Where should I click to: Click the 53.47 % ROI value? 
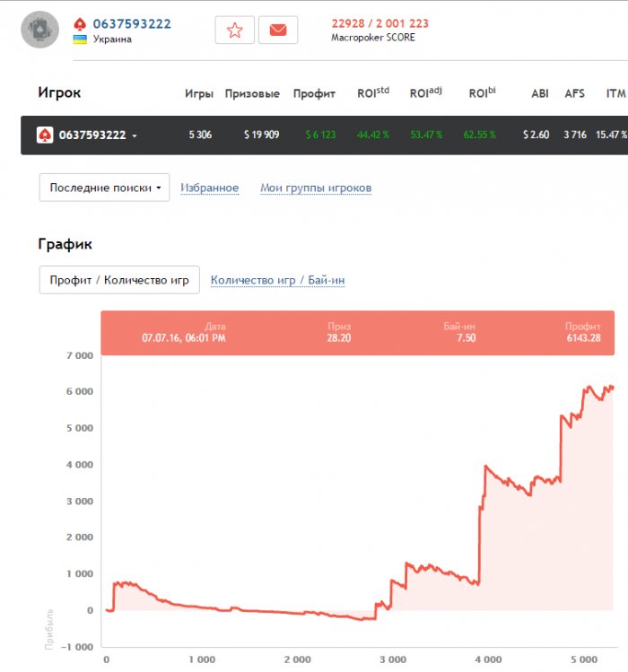pyautogui.click(x=426, y=135)
